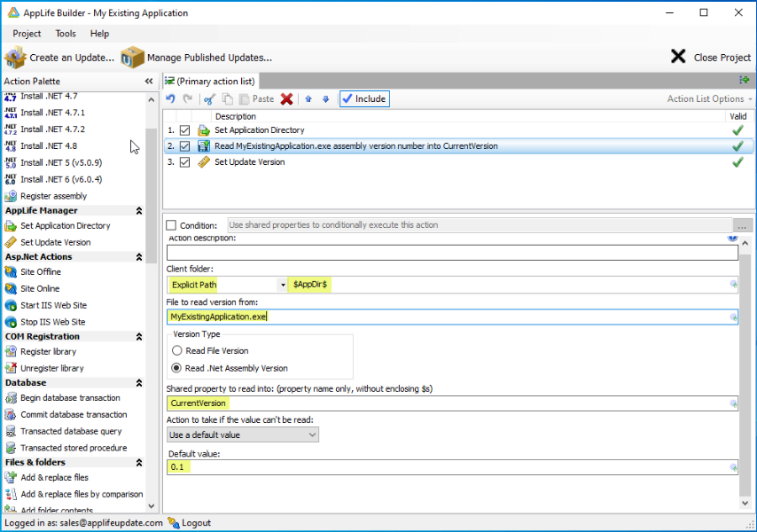Open the Project menu
This screenshot has width=757, height=532.
pyautogui.click(x=27, y=34)
